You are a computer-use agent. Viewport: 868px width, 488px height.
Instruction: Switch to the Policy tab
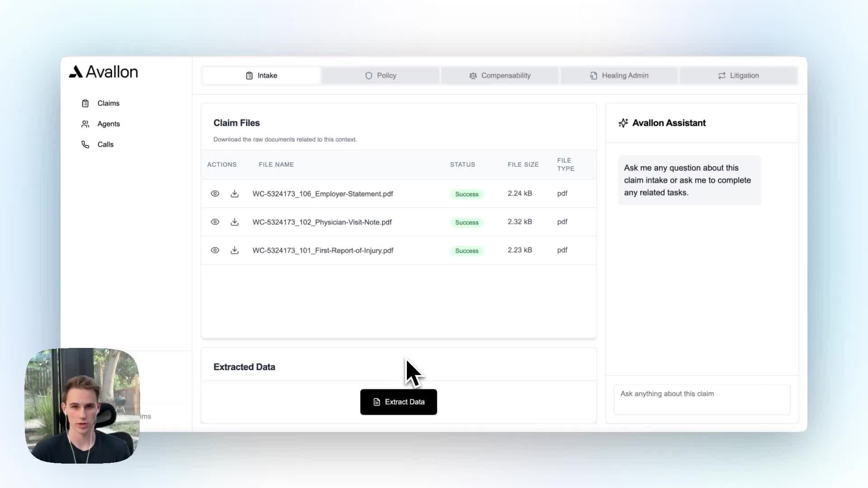(381, 75)
